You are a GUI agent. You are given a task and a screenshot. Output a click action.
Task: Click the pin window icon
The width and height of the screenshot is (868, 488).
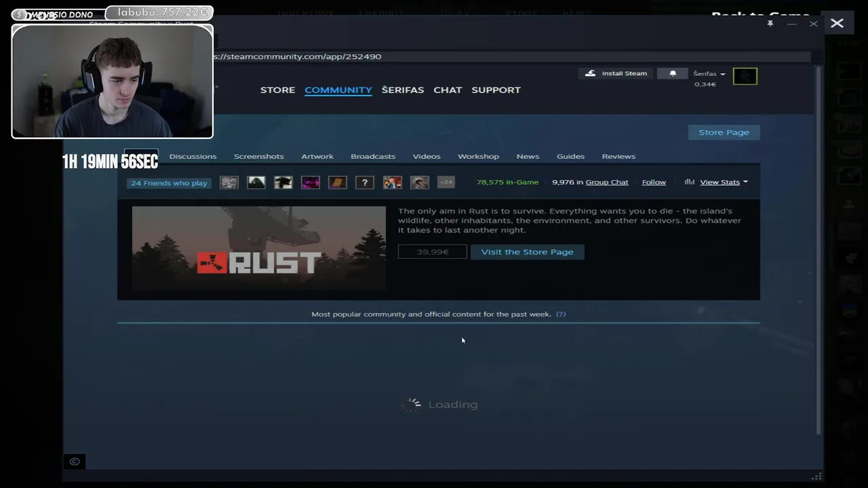770,24
